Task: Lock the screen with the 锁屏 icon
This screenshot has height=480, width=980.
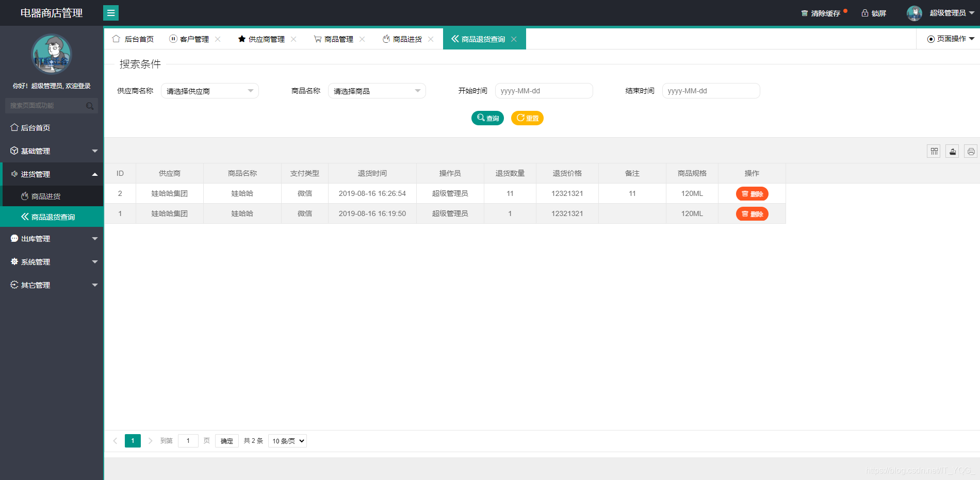Action: [863, 12]
